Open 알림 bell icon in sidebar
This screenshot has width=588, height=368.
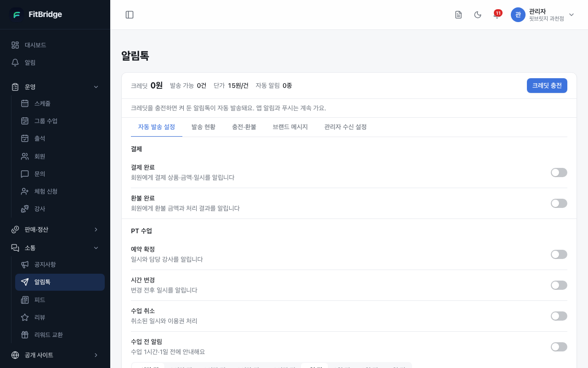click(x=15, y=63)
